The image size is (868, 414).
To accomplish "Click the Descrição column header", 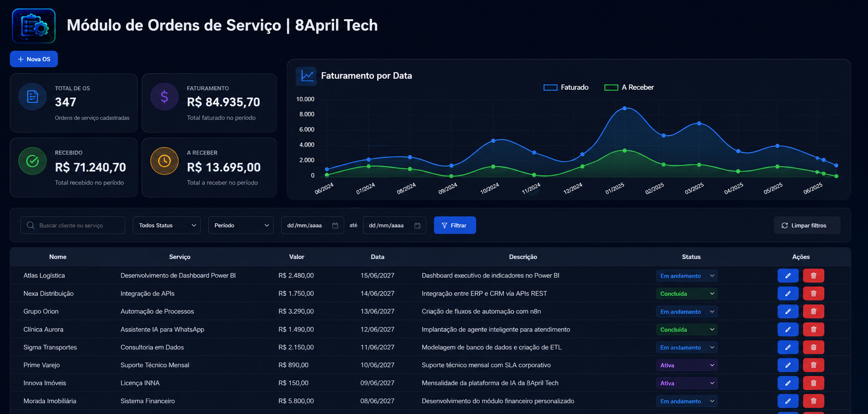I will click(523, 257).
